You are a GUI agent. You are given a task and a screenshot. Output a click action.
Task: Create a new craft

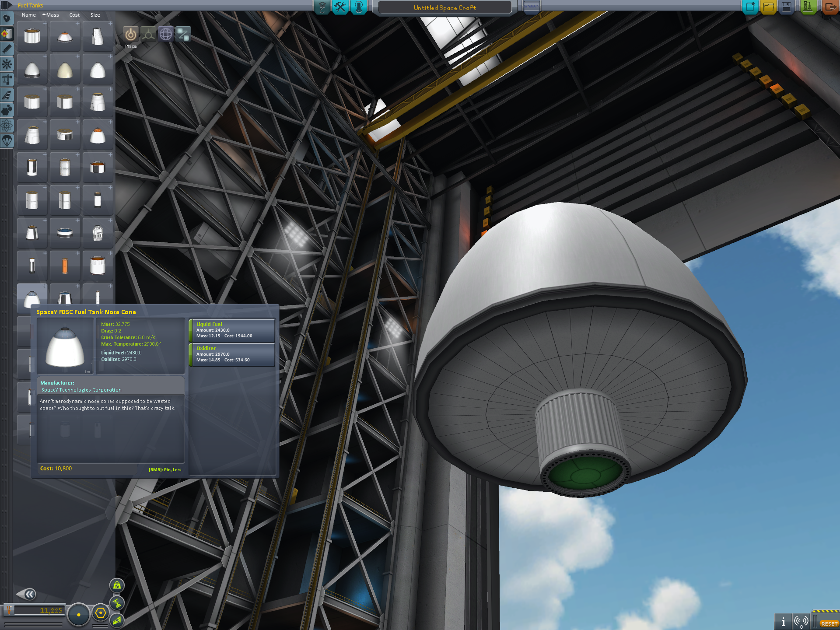tap(751, 7)
